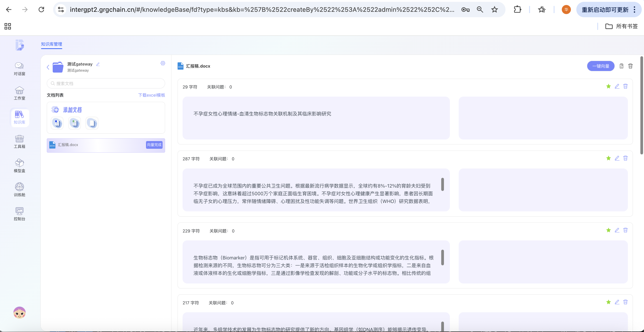The width and height of the screenshot is (644, 332).
Task: Open the 工作室 studio sidebar item
Action: pyautogui.click(x=19, y=93)
